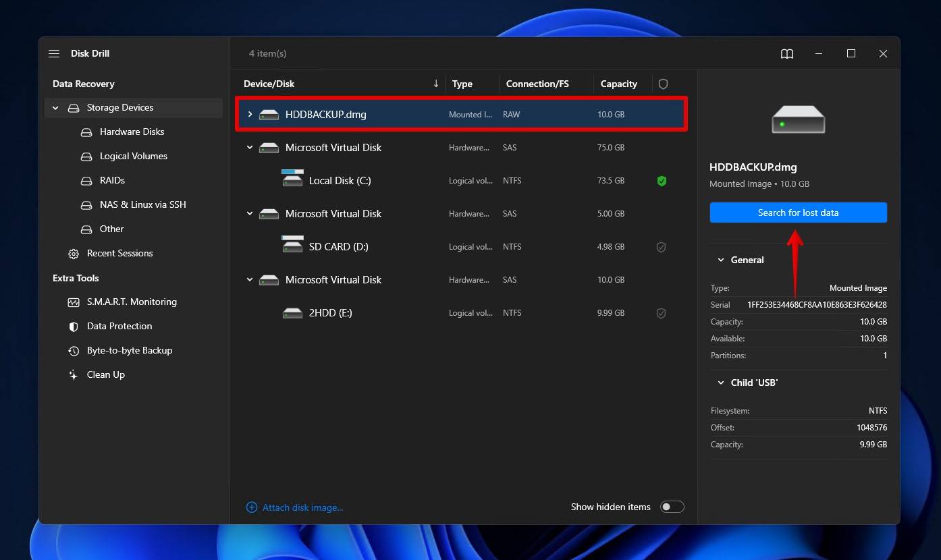941x560 pixels.
Task: Expand the HDDBACKUP.dmg disk row
Action: (250, 115)
